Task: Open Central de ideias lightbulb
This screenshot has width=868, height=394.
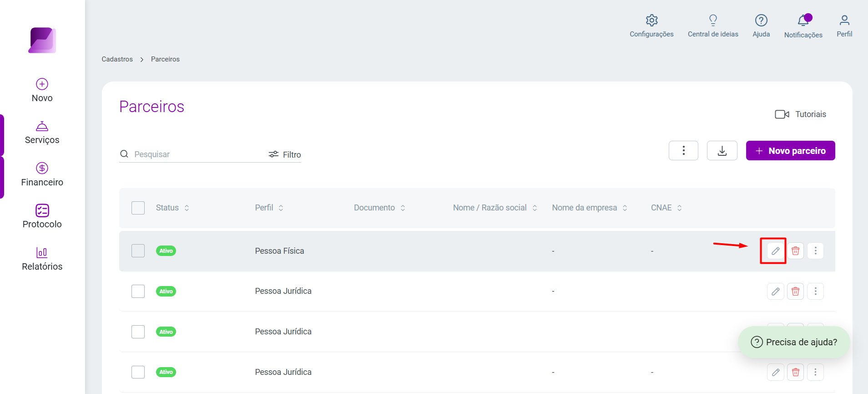Action: 713,20
